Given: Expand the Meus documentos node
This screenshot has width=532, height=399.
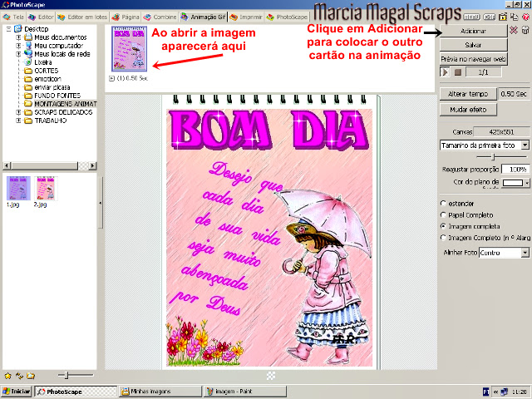Looking at the screenshot, I should point(18,37).
